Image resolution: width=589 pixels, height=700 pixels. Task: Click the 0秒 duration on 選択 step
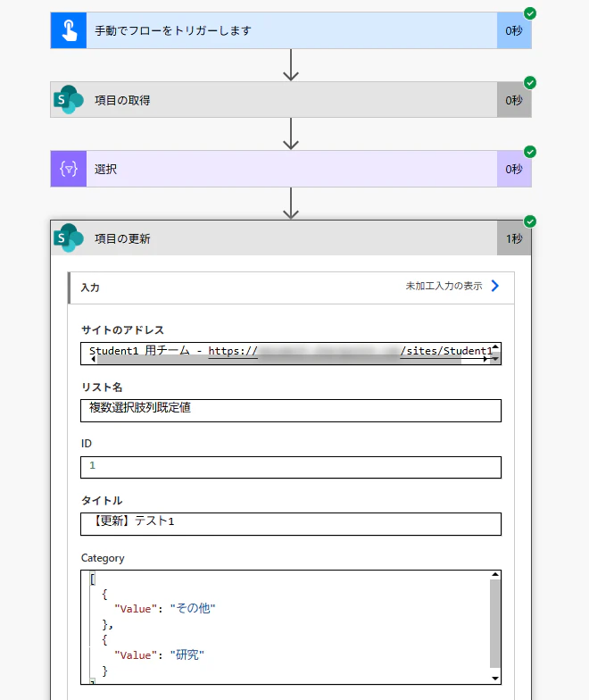514,170
